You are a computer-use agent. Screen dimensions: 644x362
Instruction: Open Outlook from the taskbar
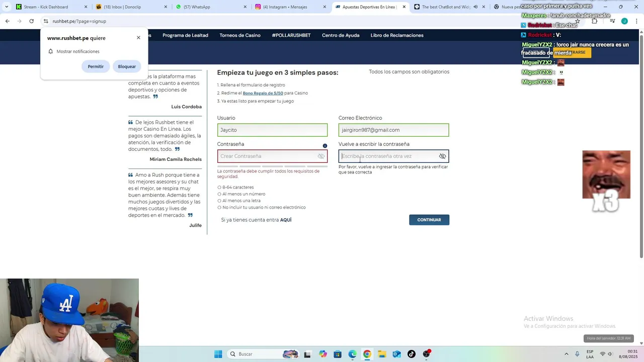[397, 354]
